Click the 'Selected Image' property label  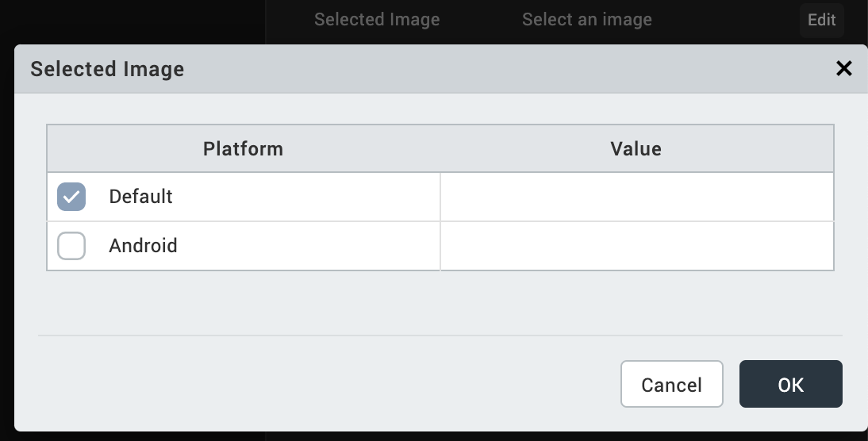pyautogui.click(x=377, y=20)
